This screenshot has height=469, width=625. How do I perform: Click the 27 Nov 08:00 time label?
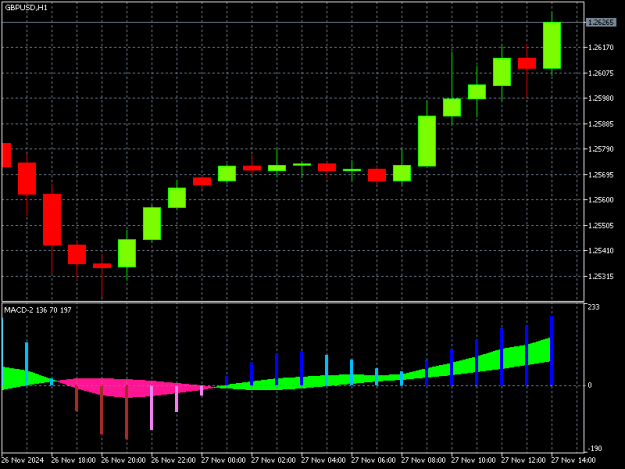tap(423, 460)
